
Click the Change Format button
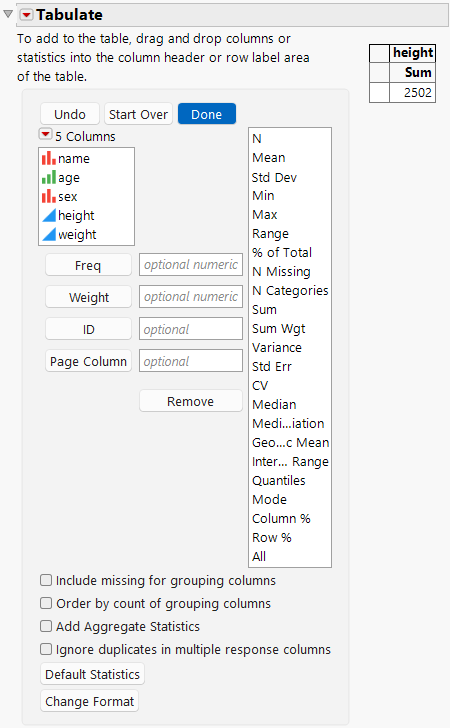click(90, 702)
